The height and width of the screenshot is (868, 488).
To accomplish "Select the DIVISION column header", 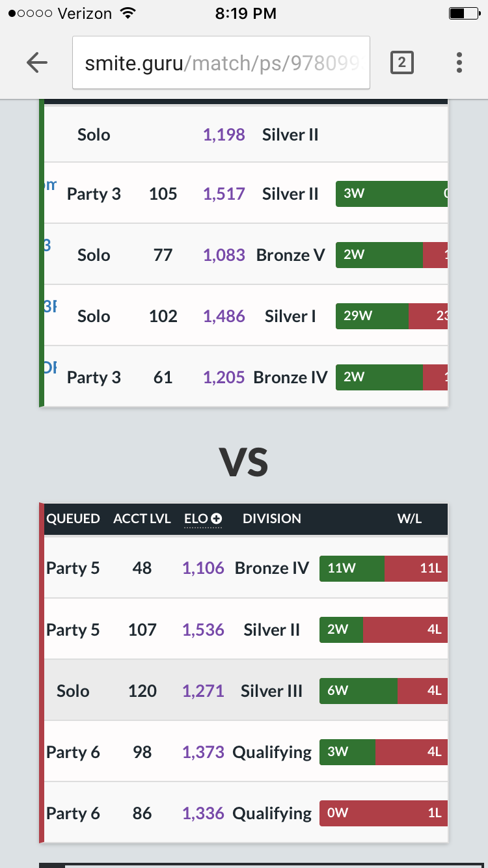I will tap(272, 519).
